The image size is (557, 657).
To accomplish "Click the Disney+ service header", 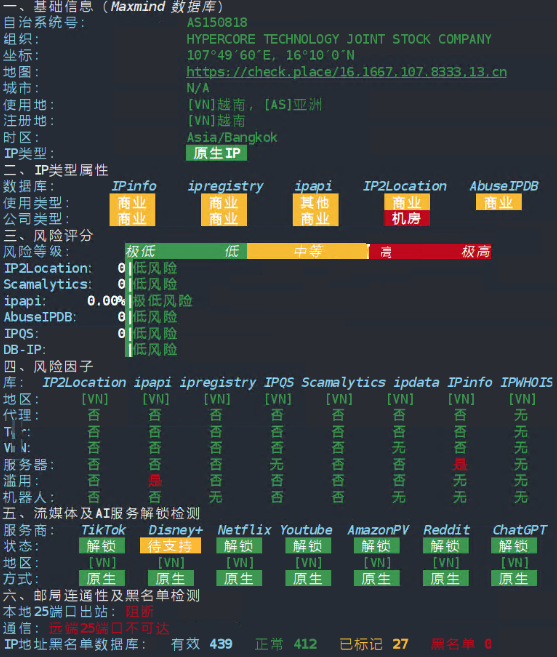I will tap(175, 530).
